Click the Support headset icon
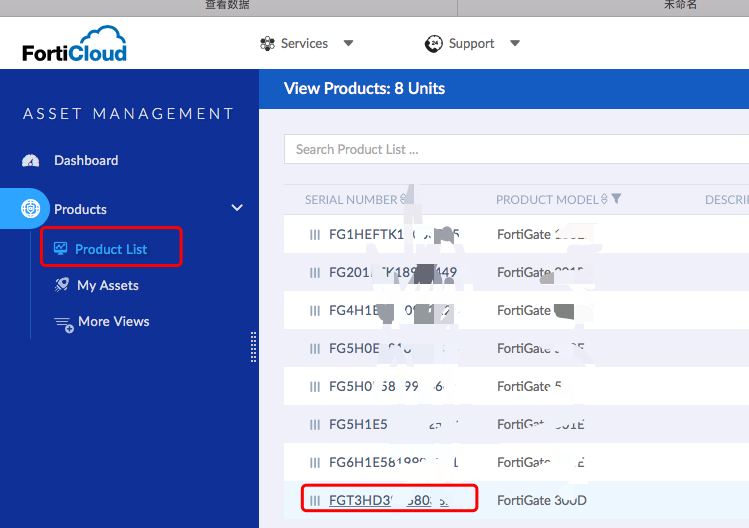 pos(433,44)
